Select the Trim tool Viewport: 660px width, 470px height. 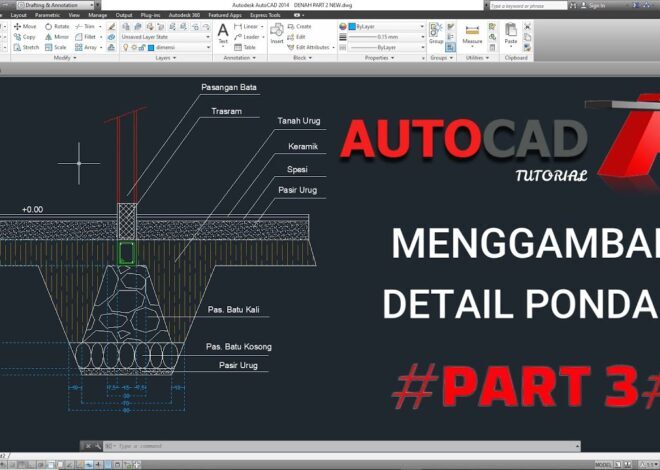[85, 27]
